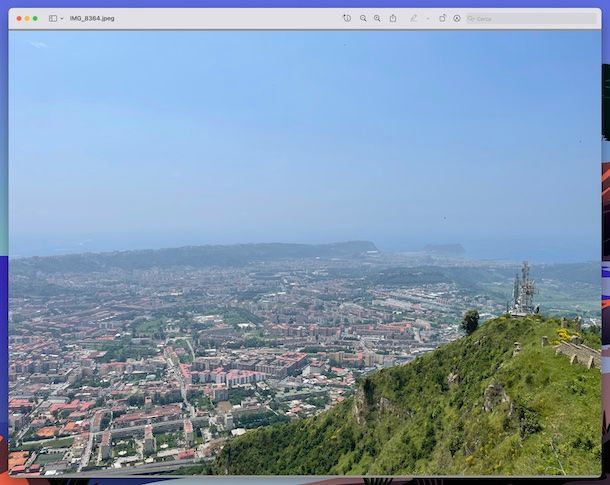Zoom out of the photo

[x=363, y=18]
